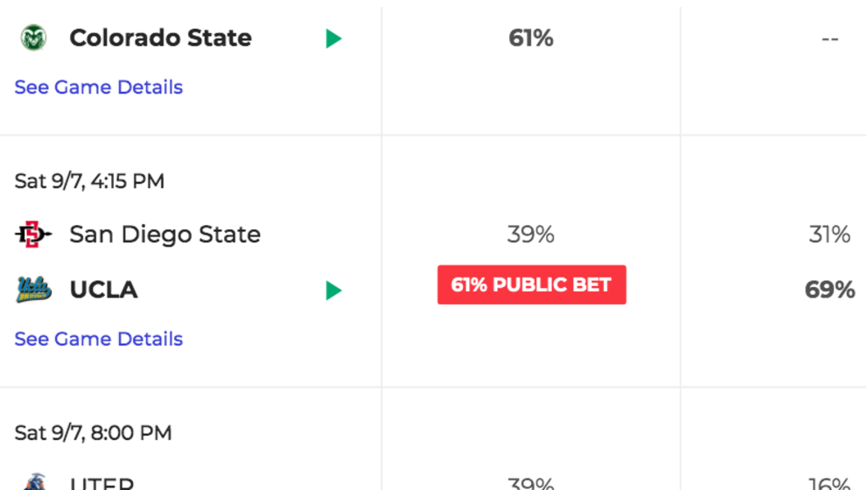Click San Diego State's 39% bet percentage

pos(531,234)
